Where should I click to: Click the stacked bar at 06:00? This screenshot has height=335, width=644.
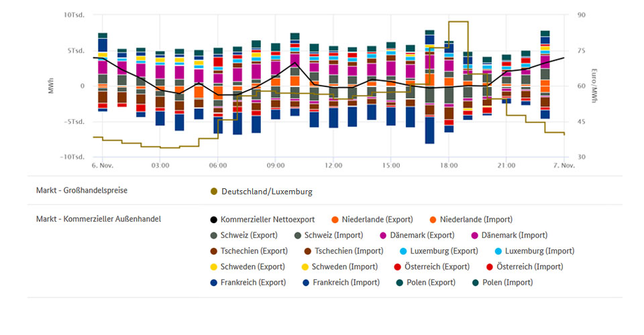coord(218,90)
